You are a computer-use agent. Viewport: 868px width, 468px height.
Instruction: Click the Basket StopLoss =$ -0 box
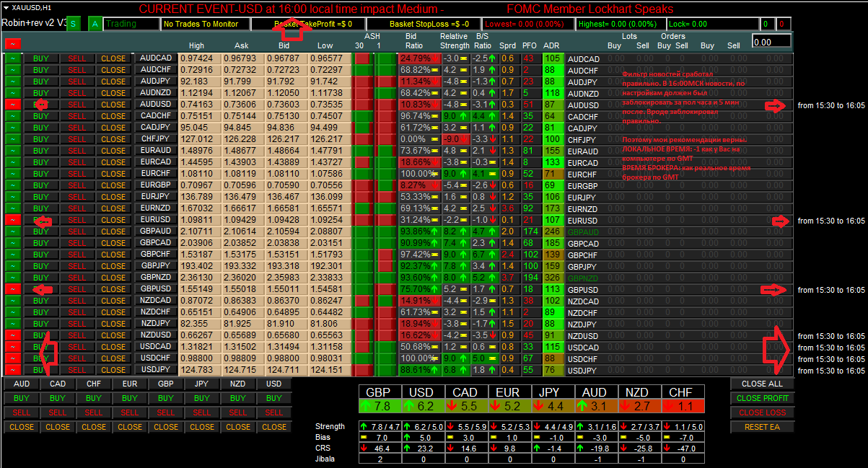click(x=423, y=24)
